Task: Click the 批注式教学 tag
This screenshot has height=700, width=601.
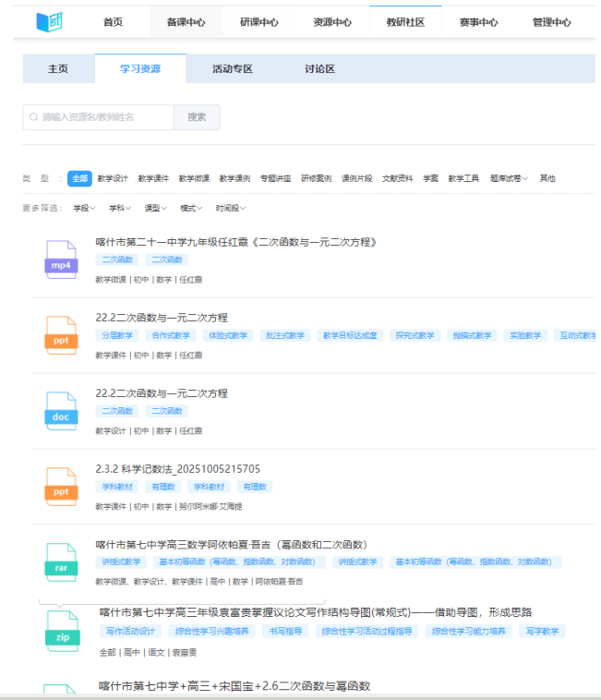Action: point(285,335)
